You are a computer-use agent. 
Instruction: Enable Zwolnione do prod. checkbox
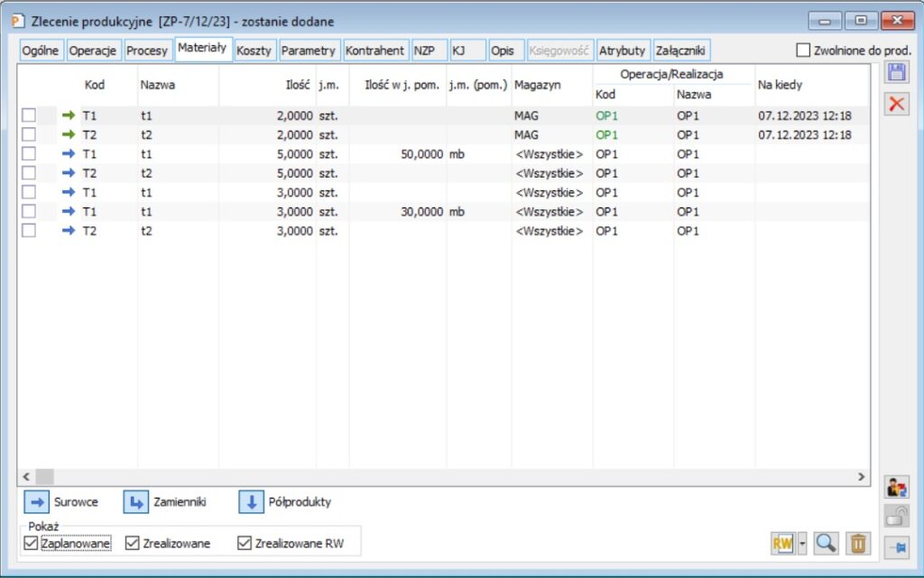[x=803, y=50]
